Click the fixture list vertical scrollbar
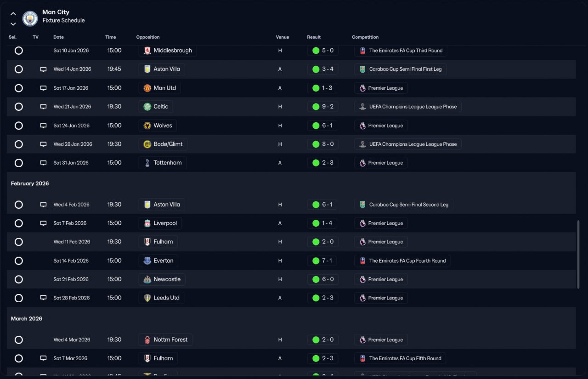588x379 pixels. tap(578, 254)
